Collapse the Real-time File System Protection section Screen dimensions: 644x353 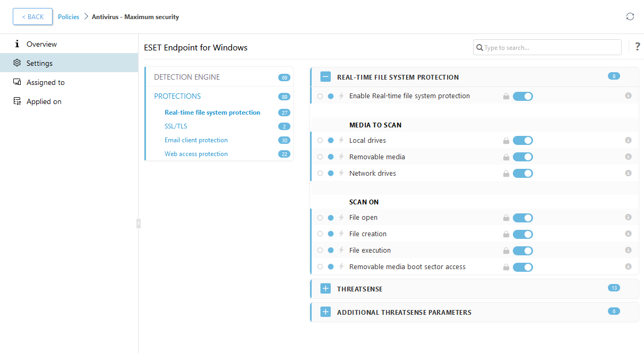coord(325,76)
